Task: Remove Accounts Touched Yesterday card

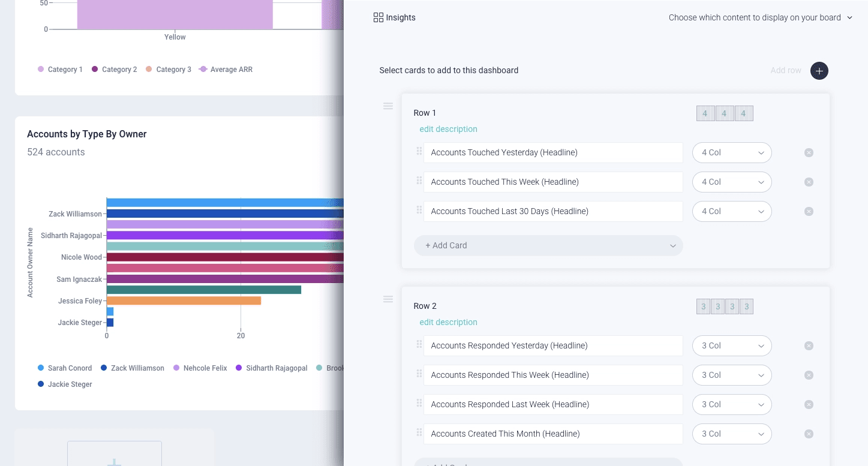Action: click(x=809, y=152)
